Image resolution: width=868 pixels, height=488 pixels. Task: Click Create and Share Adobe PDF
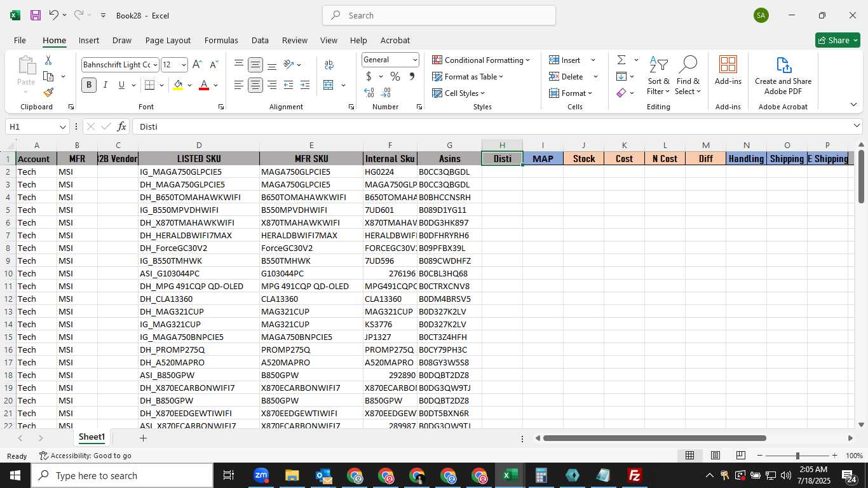pos(783,76)
